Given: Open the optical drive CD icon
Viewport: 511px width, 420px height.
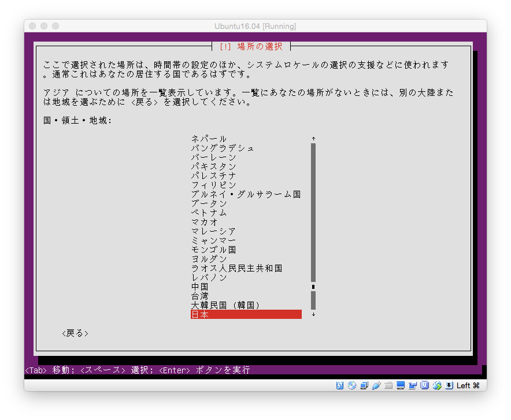Looking at the screenshot, I should point(351,385).
